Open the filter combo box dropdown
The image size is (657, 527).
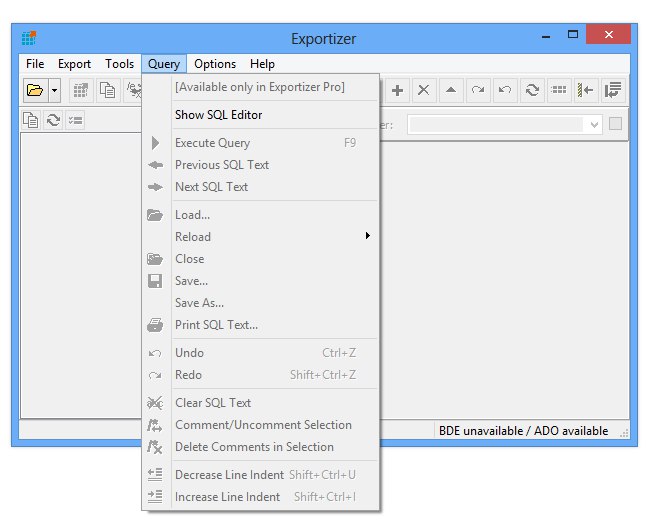coord(594,124)
